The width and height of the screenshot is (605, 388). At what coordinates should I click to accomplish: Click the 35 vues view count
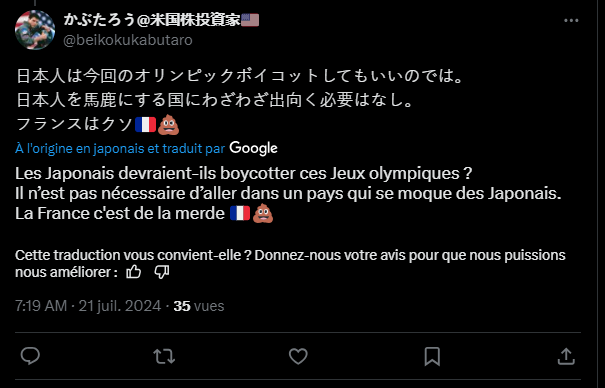pos(199,306)
